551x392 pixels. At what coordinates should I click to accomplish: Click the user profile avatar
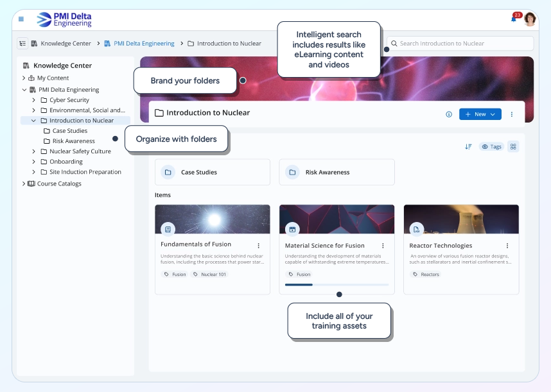tap(529, 19)
